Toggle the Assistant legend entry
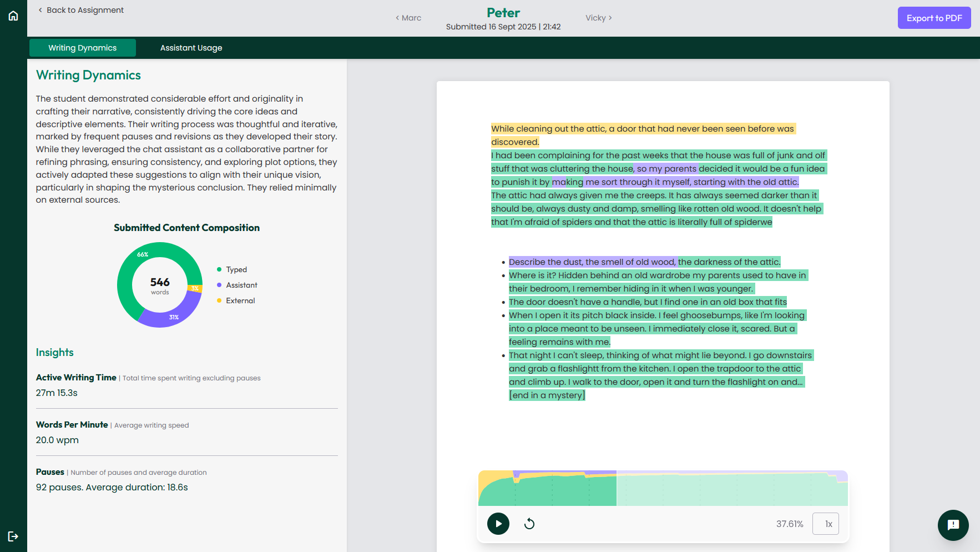Image resolution: width=980 pixels, height=552 pixels. (x=241, y=285)
